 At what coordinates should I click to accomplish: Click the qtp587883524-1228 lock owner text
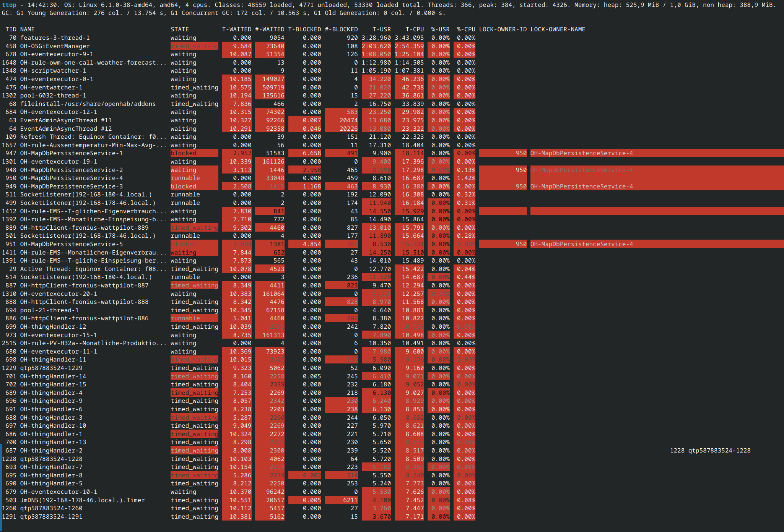719,451
